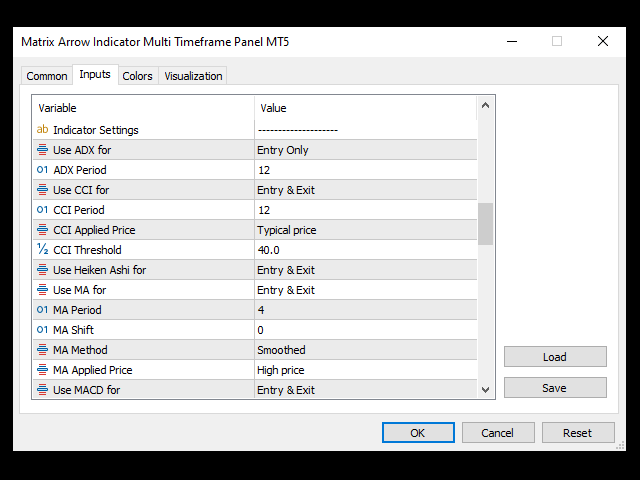Open the Colors tab
Screen dimensions: 640x480
[x=138, y=76]
